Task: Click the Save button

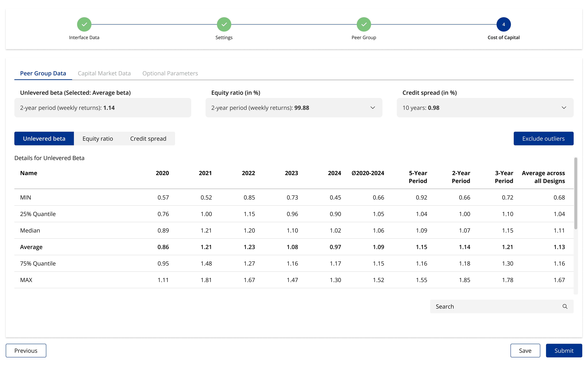Action: click(x=525, y=350)
